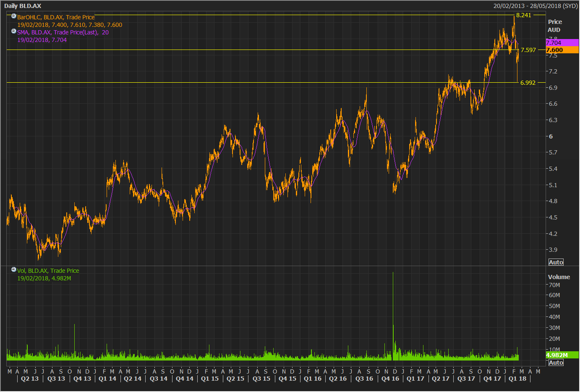Viewport: 580px width, 392px height.
Task: Click the 70M volume axis tick
Action: pos(554,285)
